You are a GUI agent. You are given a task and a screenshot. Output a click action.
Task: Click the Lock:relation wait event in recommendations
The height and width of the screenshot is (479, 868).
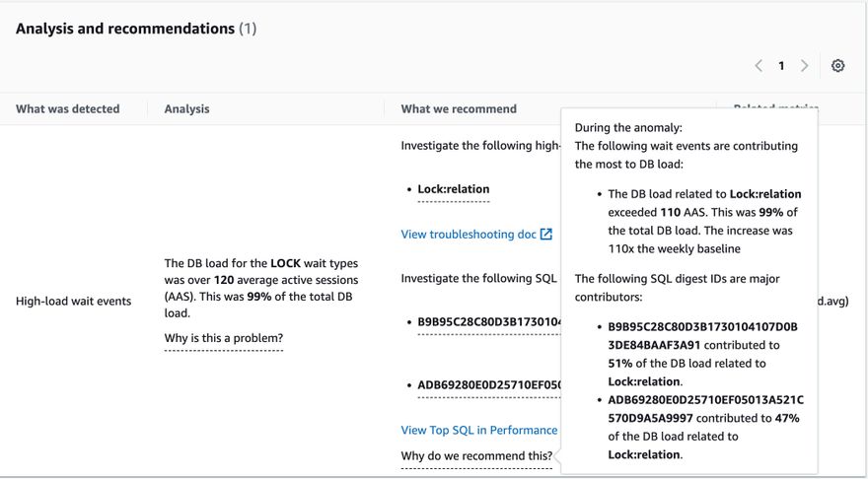pos(454,189)
